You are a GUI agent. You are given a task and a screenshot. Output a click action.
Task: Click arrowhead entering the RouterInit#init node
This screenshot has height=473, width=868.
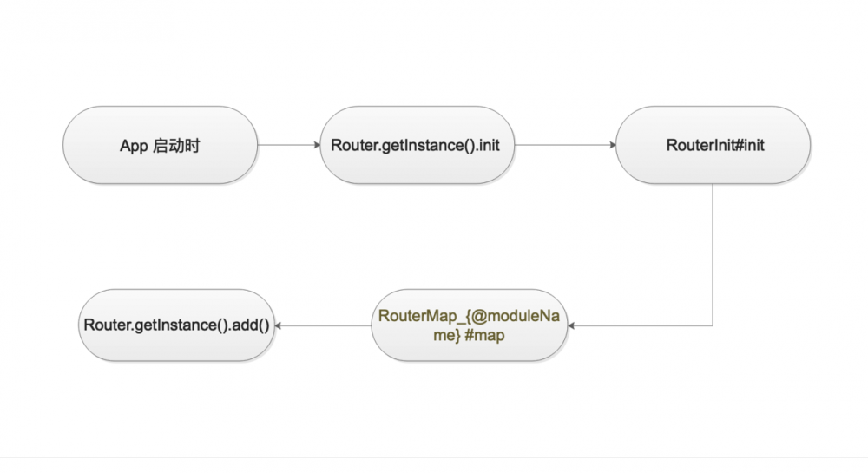coord(611,145)
